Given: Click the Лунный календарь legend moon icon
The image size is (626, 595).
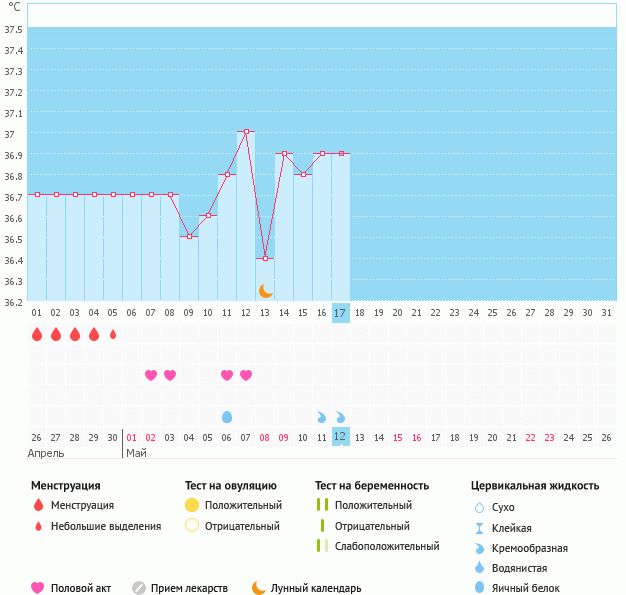Looking at the screenshot, I should 258,588.
